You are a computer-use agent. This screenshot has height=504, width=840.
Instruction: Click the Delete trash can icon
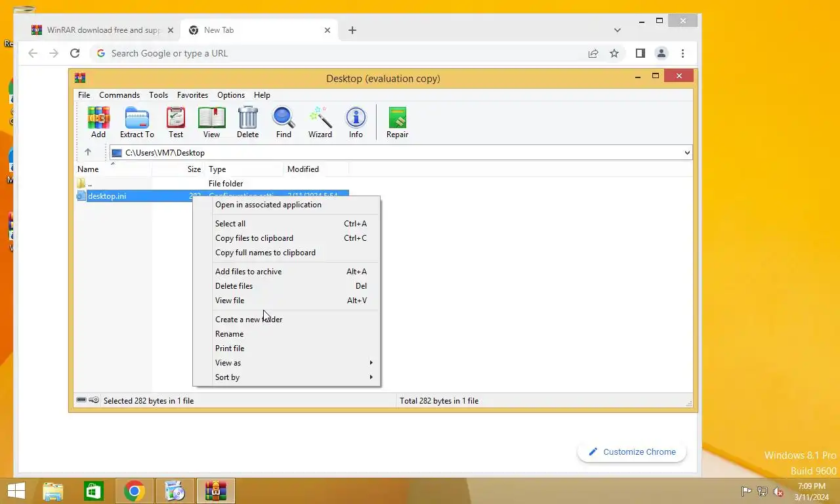click(247, 123)
